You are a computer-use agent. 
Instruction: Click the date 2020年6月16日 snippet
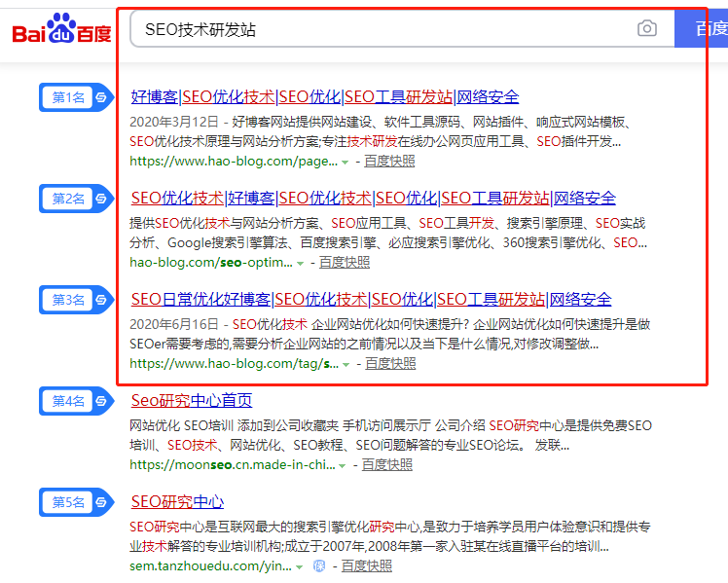[x=174, y=324]
